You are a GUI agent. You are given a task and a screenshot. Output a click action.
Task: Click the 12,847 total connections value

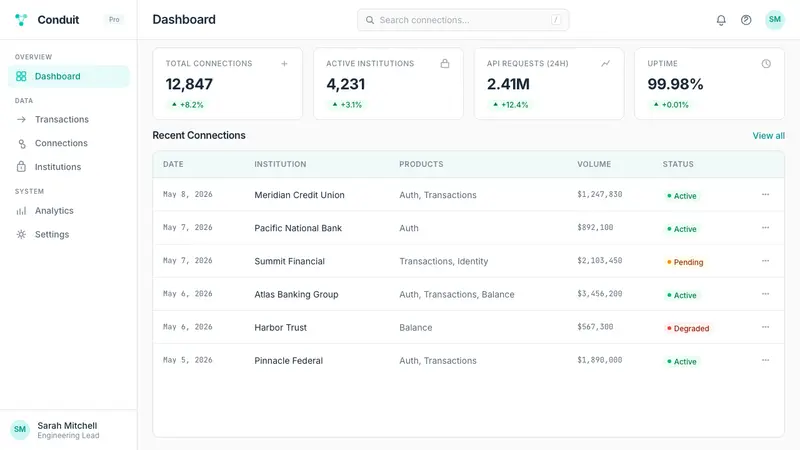click(x=189, y=84)
